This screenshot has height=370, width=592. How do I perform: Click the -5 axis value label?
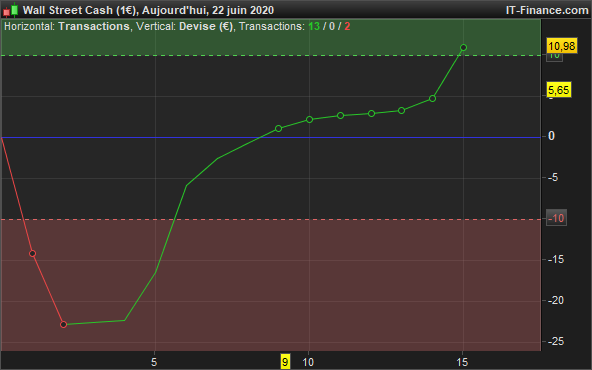point(553,177)
